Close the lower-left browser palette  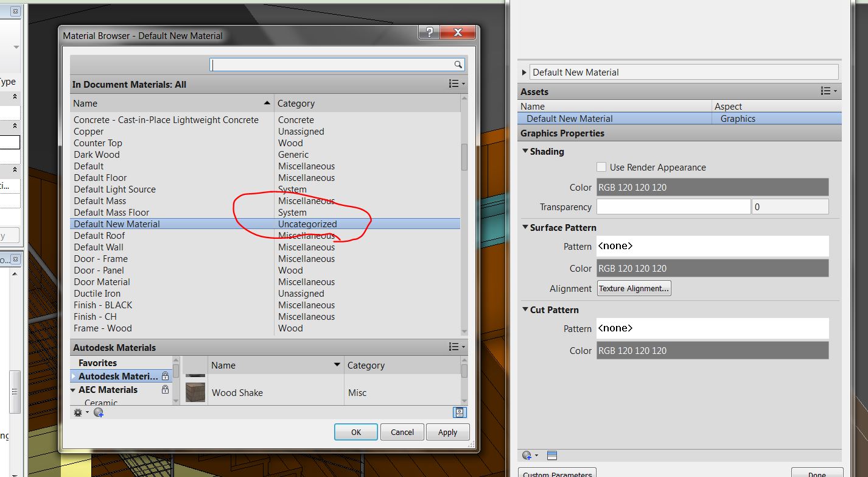pyautogui.click(x=15, y=260)
